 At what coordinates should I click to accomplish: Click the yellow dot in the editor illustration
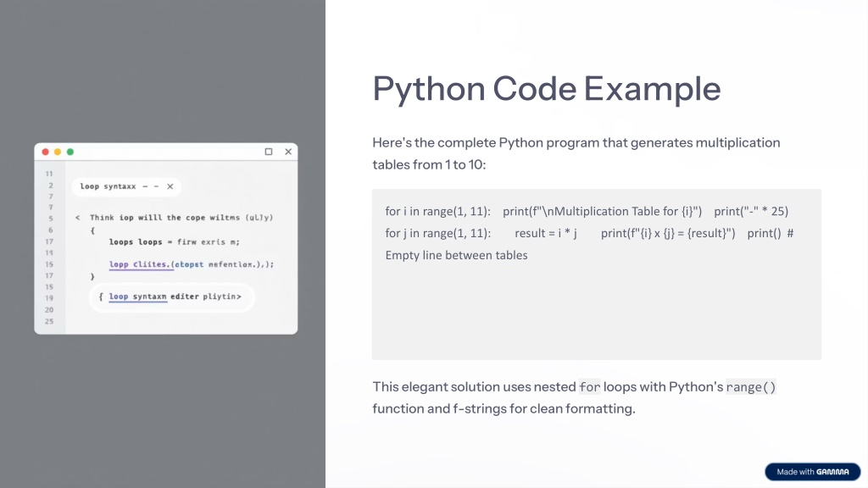[58, 152]
